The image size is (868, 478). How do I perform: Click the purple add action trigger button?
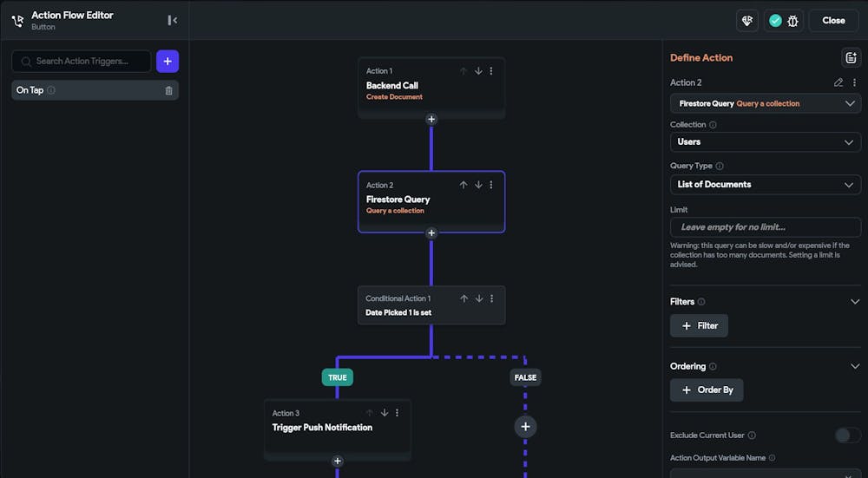pyautogui.click(x=168, y=62)
